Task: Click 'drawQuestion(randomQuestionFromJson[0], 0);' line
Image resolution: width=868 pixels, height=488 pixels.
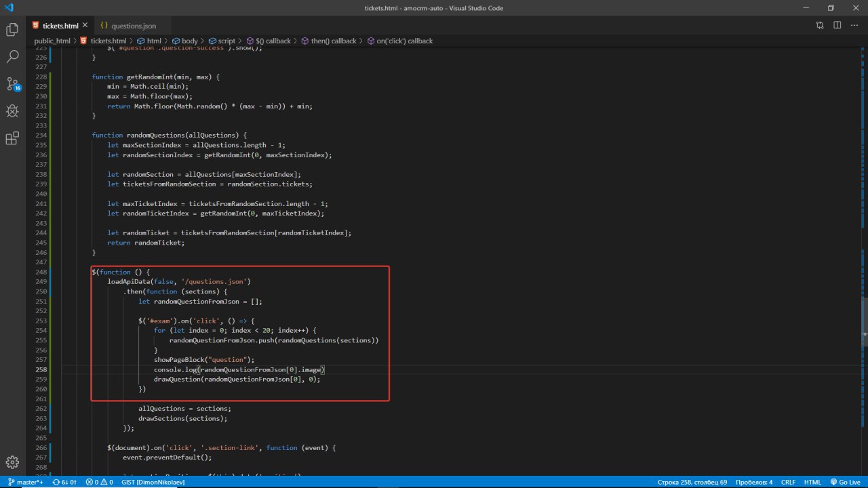Action: (237, 380)
